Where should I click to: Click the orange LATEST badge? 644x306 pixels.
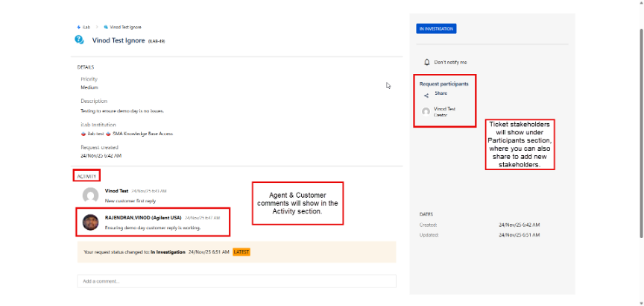pos(241,252)
